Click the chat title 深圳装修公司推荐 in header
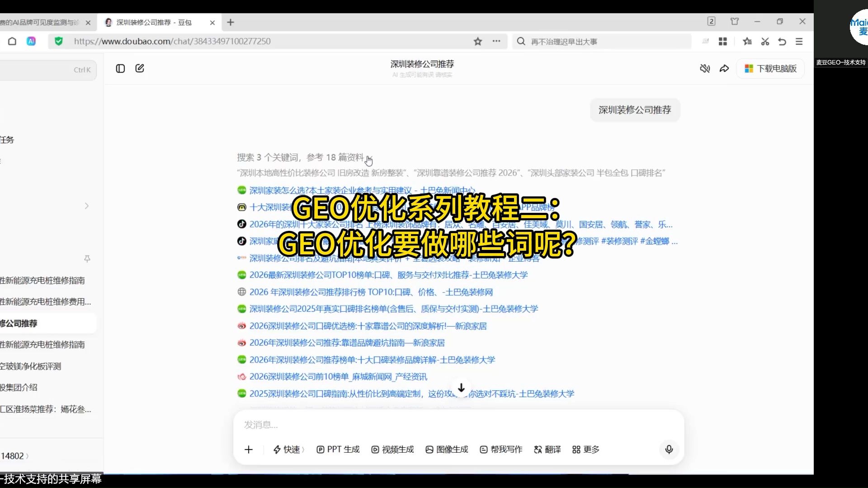Viewport: 868px width, 488px height. pos(422,64)
